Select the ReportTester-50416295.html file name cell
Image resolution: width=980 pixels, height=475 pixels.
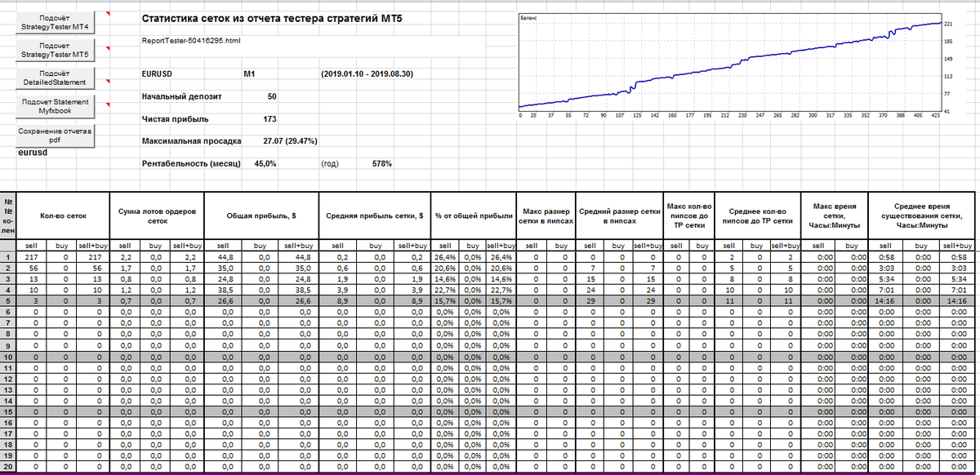(x=191, y=39)
